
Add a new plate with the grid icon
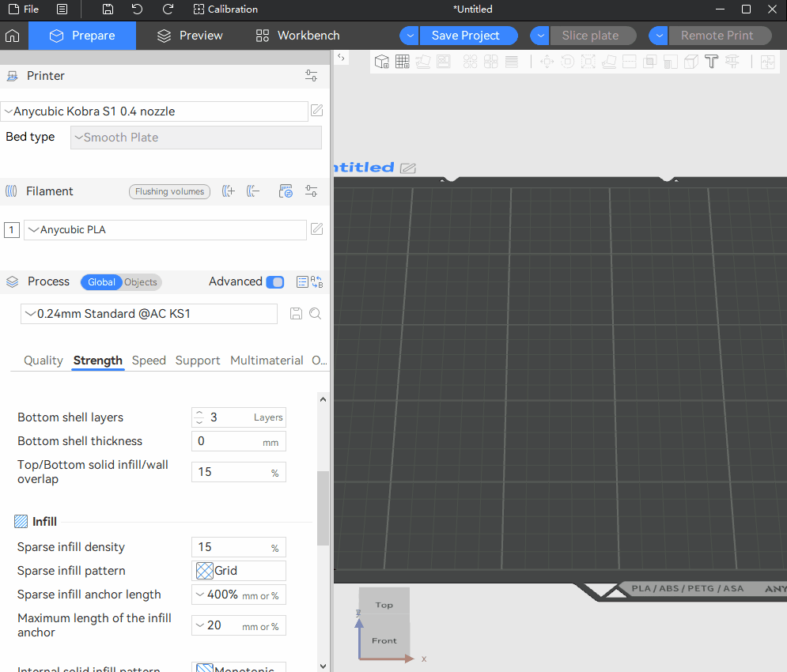click(403, 62)
